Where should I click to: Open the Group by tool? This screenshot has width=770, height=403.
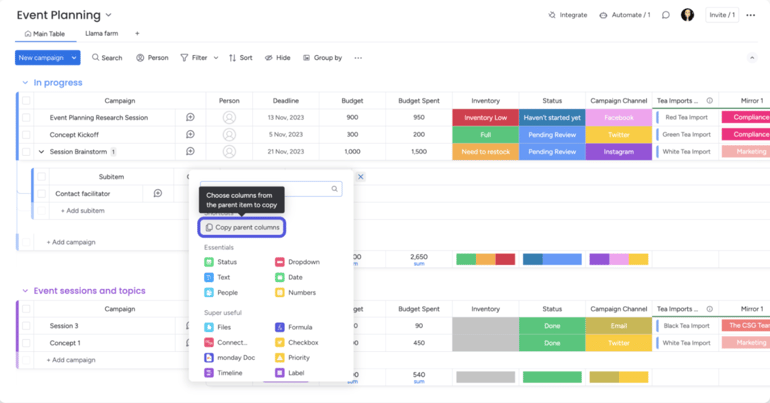click(x=323, y=58)
